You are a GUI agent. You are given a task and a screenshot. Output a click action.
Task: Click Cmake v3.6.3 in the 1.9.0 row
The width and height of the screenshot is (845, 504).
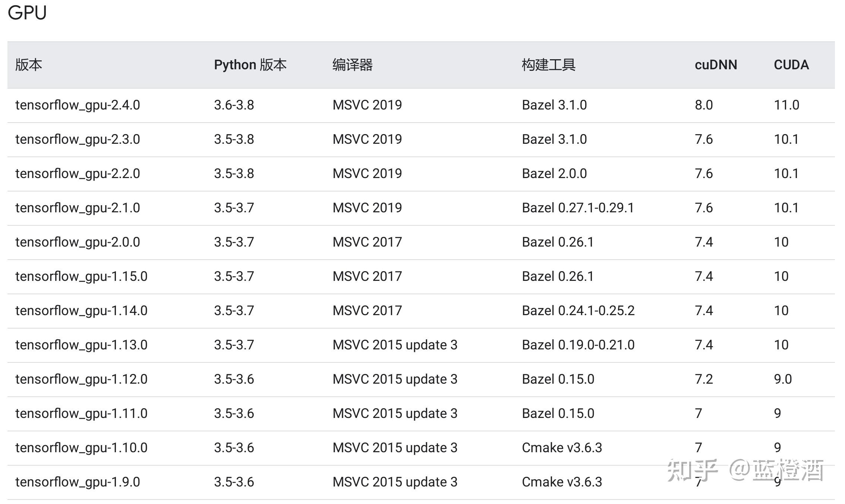pyautogui.click(x=562, y=482)
